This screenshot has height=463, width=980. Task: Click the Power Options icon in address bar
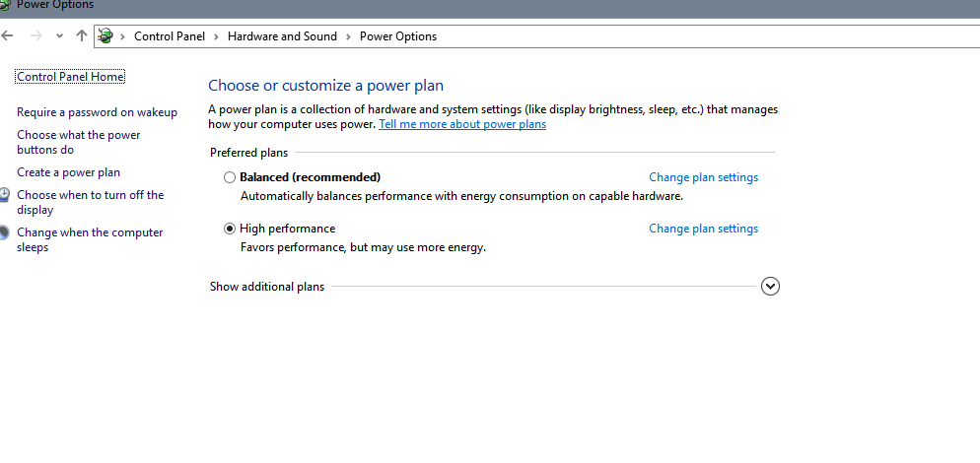coord(105,36)
